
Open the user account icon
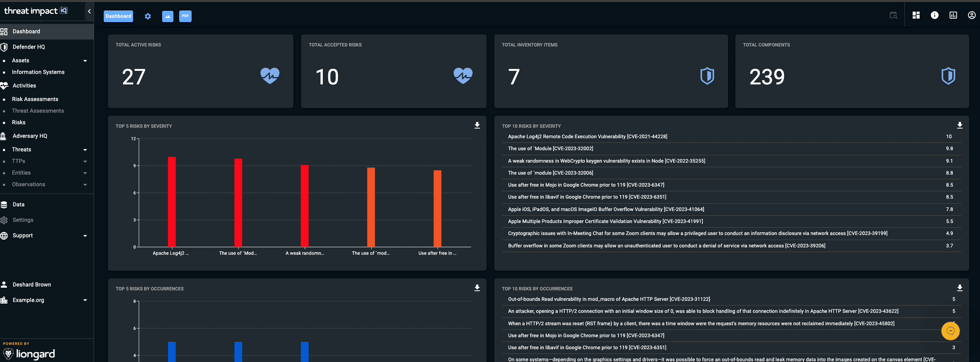[972, 15]
